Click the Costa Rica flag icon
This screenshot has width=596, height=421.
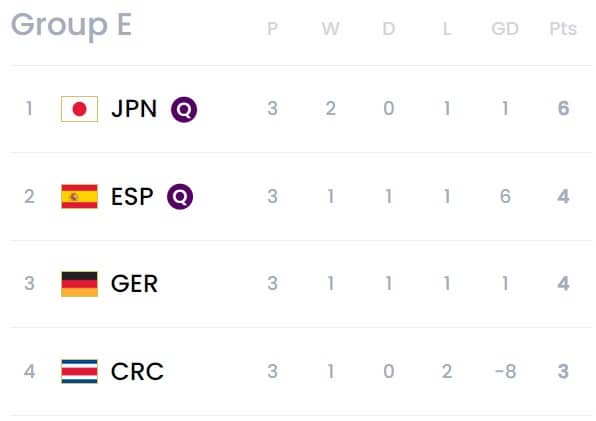(79, 371)
